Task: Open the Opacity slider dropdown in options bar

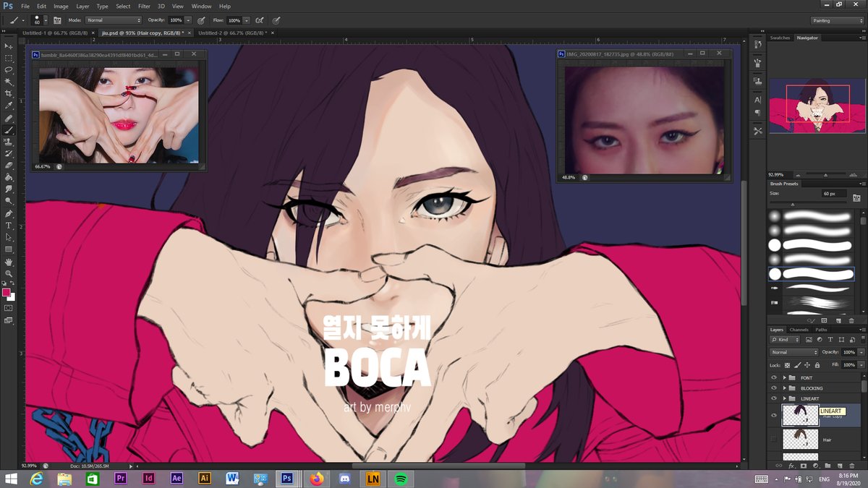Action: [x=188, y=20]
